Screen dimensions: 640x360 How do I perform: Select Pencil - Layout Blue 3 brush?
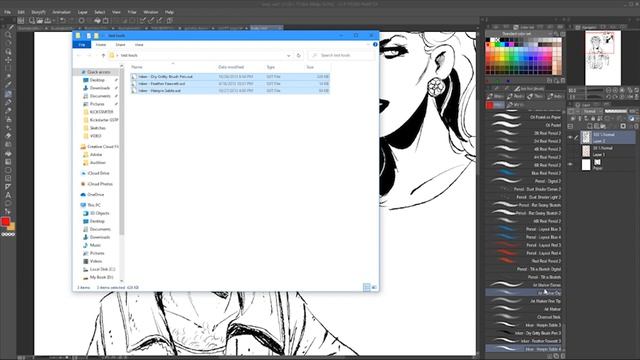point(523,229)
